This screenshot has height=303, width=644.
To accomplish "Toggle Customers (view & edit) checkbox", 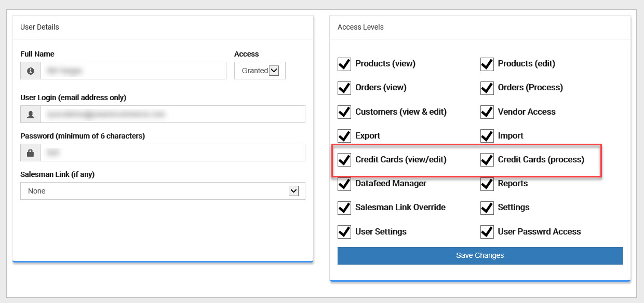I will [344, 112].
